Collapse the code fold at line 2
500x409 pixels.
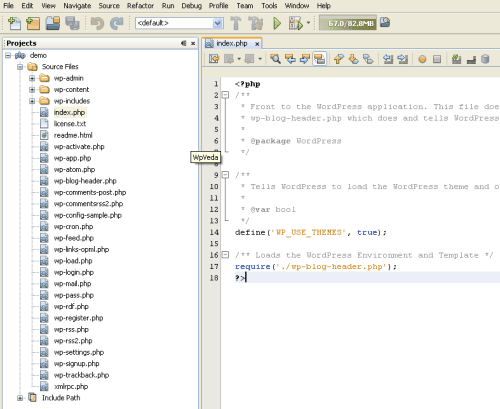[x=226, y=95]
